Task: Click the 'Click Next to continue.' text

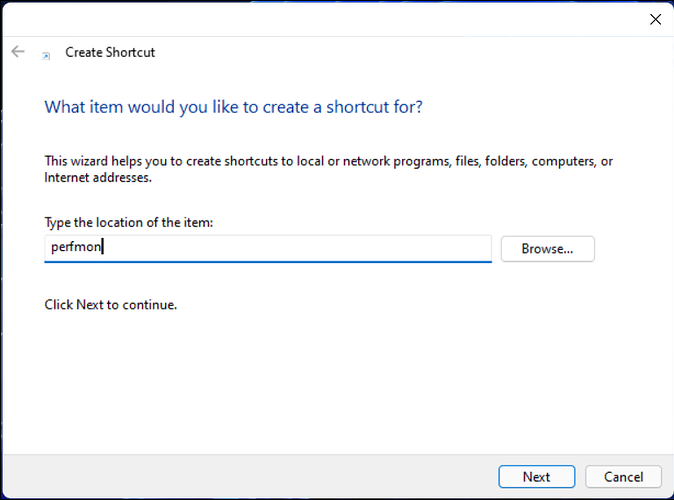Action: pos(110,304)
